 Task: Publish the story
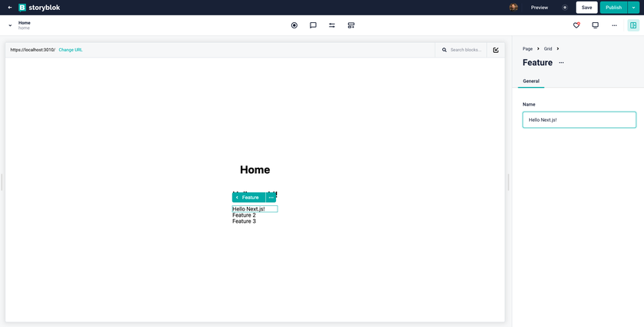[x=613, y=8]
